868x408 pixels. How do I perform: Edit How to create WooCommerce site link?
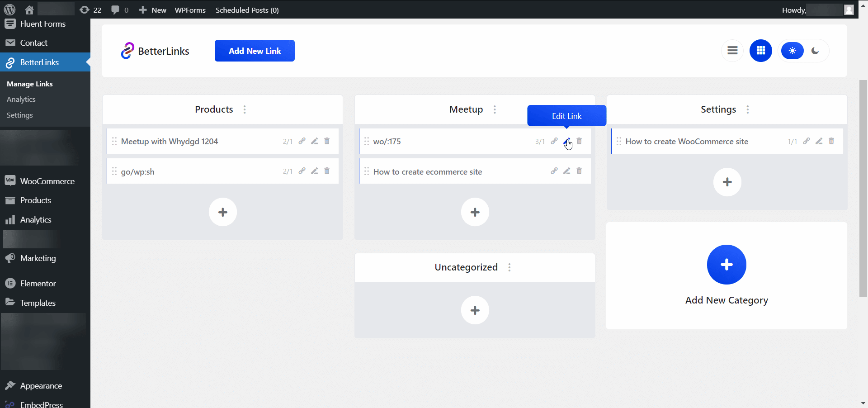(819, 141)
